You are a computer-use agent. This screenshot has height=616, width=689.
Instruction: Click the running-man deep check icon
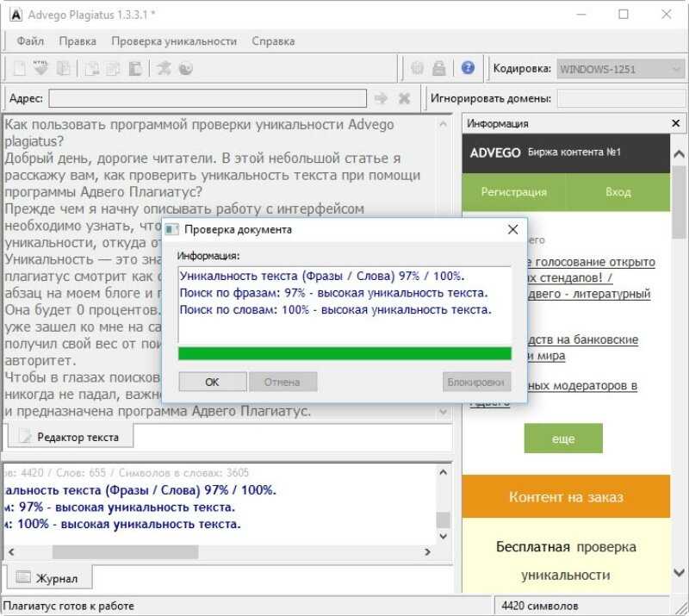click(x=164, y=68)
